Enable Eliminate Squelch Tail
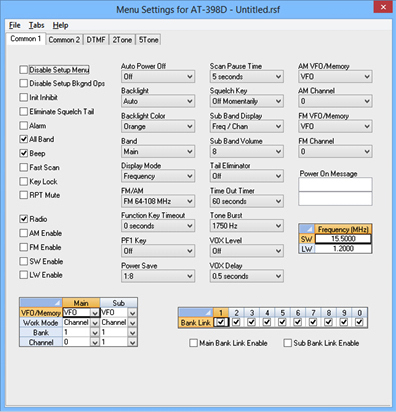396x412 pixels. [23, 111]
